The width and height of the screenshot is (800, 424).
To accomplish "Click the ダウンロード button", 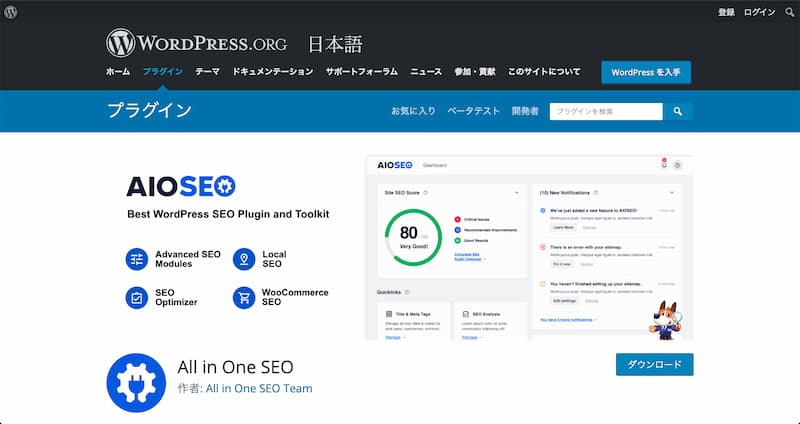I will click(x=655, y=364).
